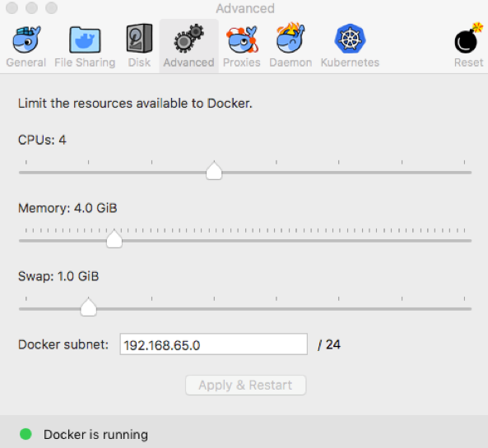Open the Proxies whale icon
Screen dimensions: 488x448
(x=242, y=39)
